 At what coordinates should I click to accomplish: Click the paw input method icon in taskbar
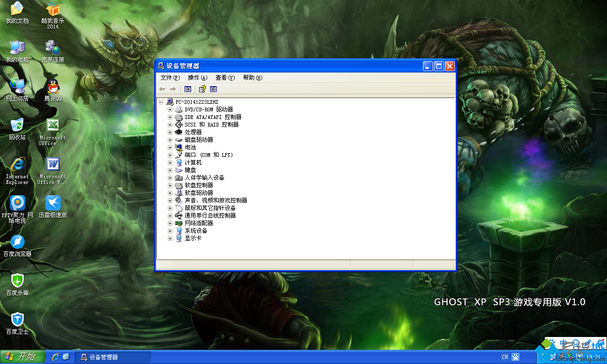click(515, 357)
